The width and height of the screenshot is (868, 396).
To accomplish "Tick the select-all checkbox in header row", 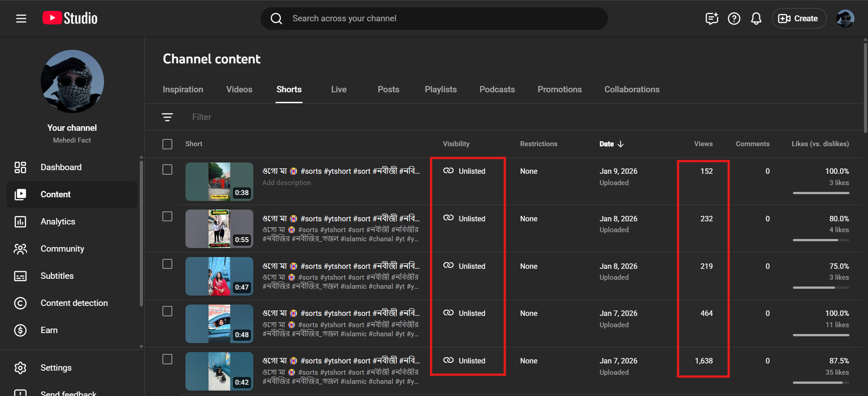I will [x=167, y=144].
